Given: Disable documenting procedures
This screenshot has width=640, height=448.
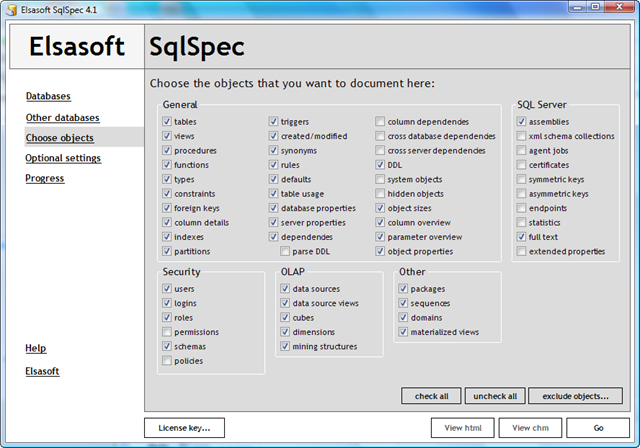Looking at the screenshot, I should [167, 150].
